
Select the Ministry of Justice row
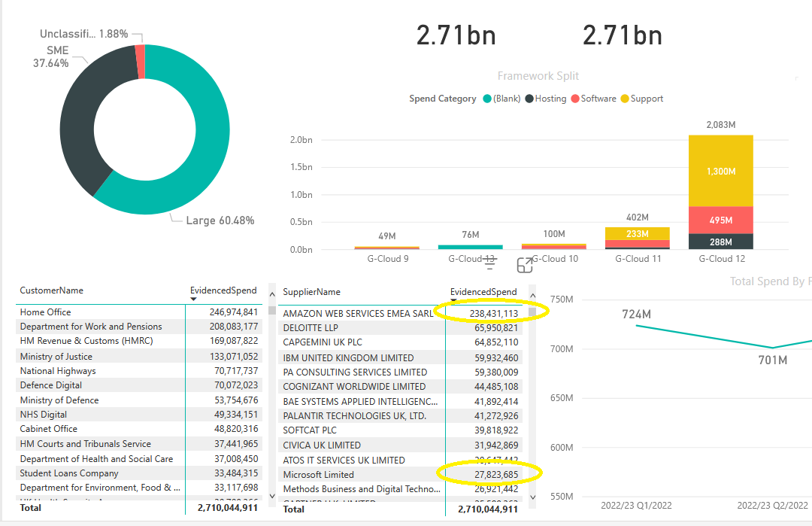(x=139, y=357)
